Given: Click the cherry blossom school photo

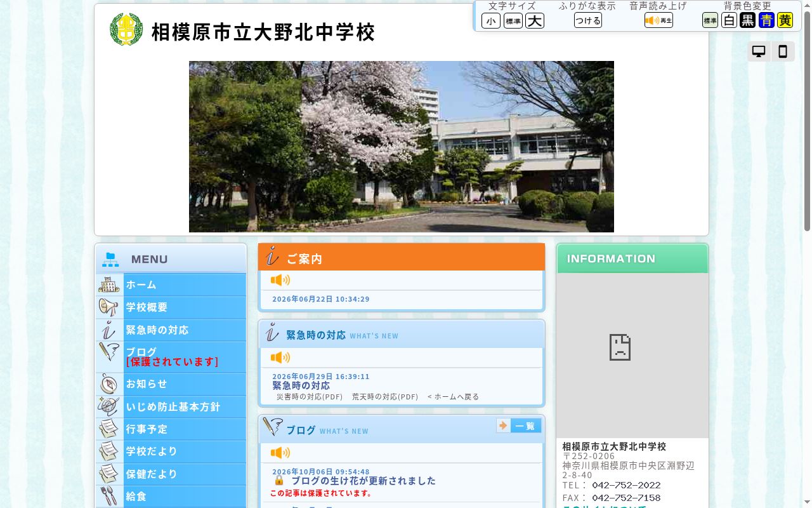Looking at the screenshot, I should point(402,147).
